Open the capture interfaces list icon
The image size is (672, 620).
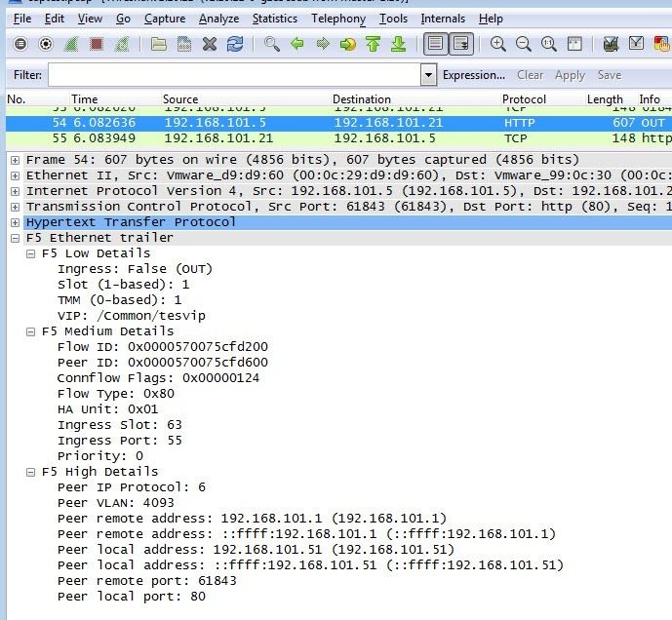click(20, 44)
